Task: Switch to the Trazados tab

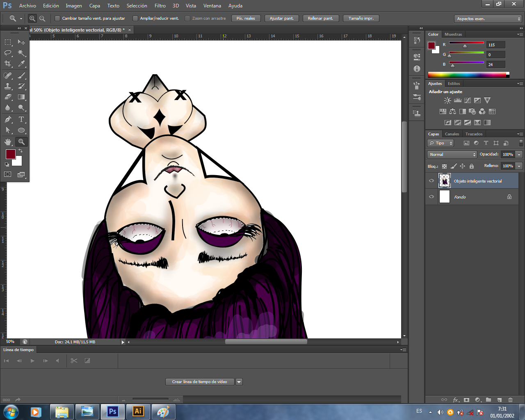Action: coord(474,134)
